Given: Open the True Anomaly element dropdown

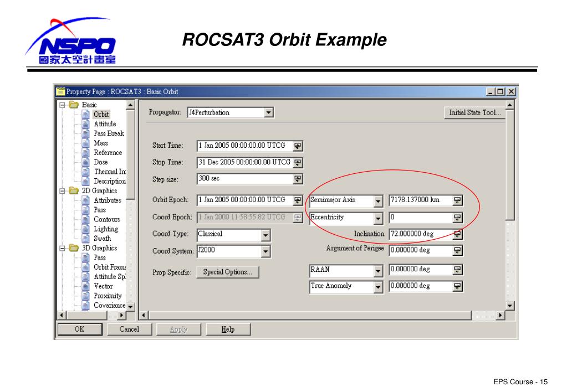Looking at the screenshot, I should (x=378, y=287).
